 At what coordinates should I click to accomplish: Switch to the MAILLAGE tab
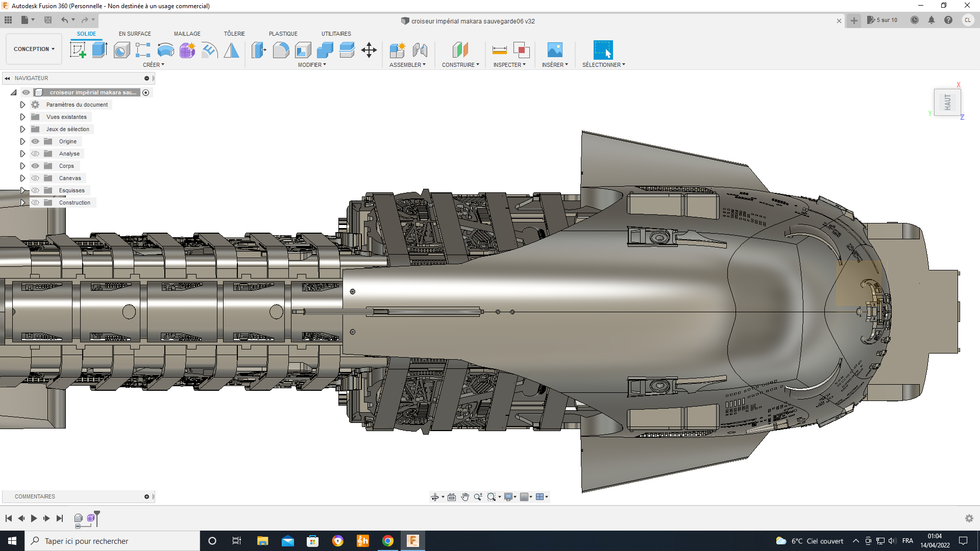pos(187,34)
